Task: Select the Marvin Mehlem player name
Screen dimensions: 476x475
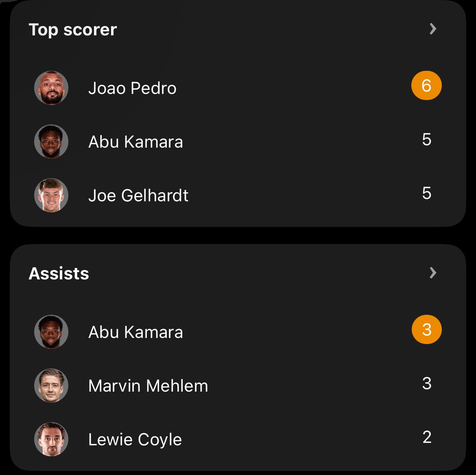Action: point(148,386)
